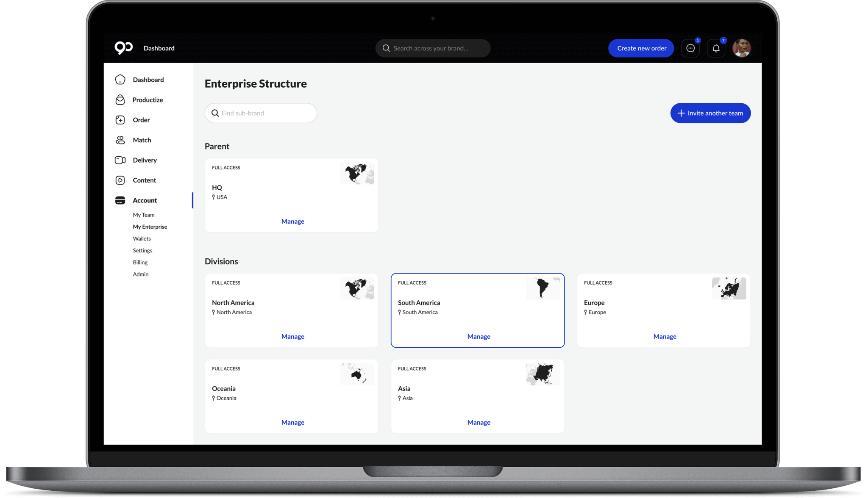Expand the Account menu section
Image resolution: width=868 pixels, height=498 pixels.
coord(144,200)
